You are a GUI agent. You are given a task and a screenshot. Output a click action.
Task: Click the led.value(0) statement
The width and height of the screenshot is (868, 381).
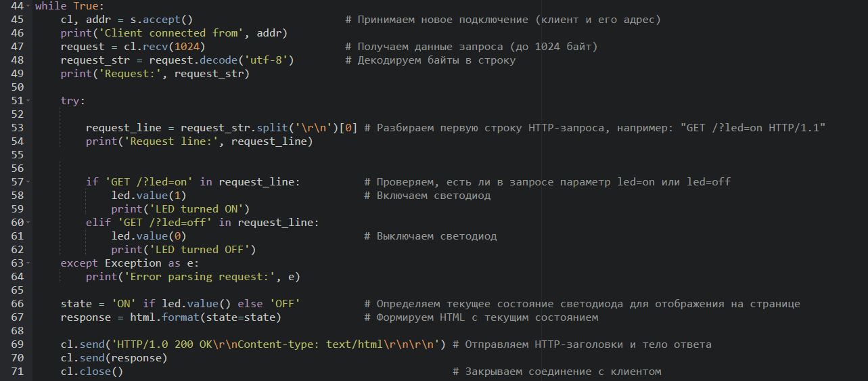[149, 236]
